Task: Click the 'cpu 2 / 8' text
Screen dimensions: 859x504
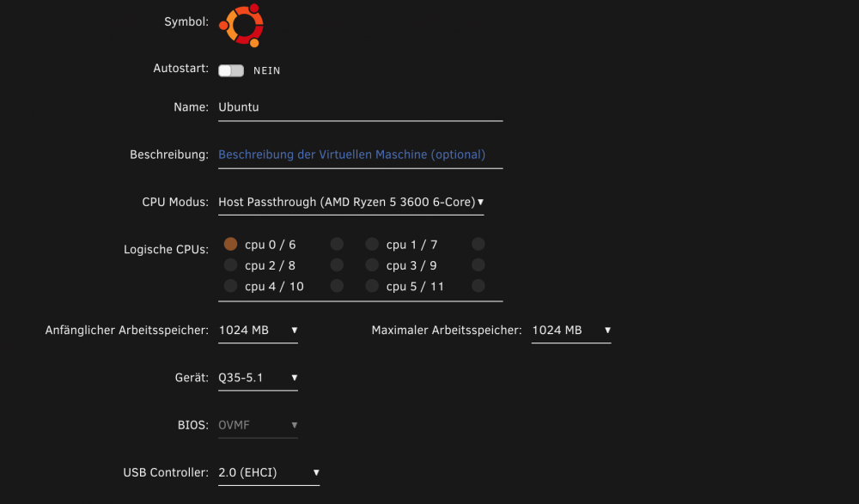Action: [270, 265]
